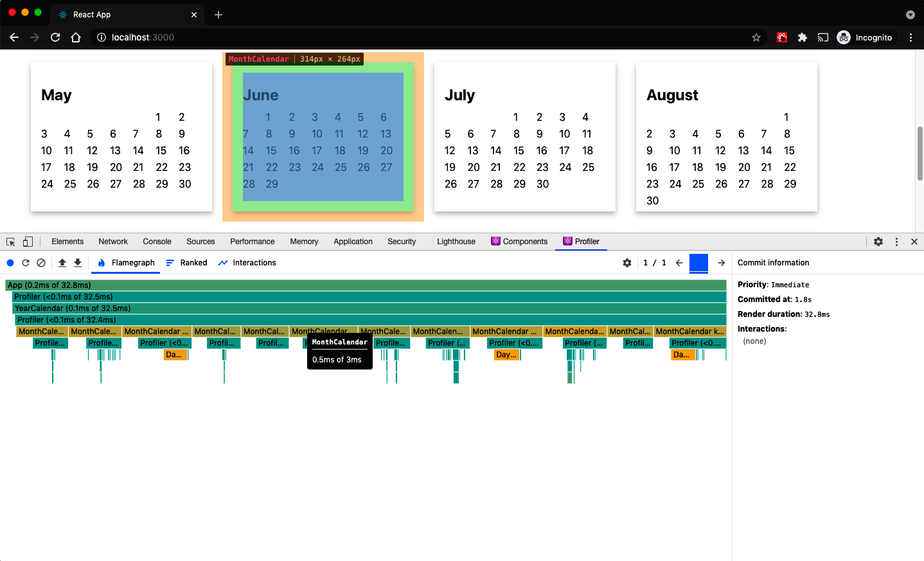Open DevTools settings gear
Image resolution: width=924 pixels, height=561 pixels.
click(x=878, y=242)
